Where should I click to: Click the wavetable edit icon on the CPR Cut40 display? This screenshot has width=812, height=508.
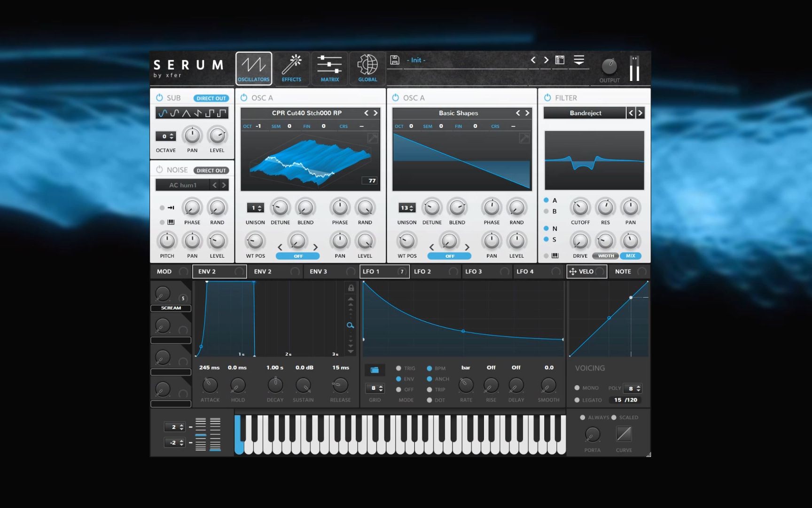[x=372, y=138]
